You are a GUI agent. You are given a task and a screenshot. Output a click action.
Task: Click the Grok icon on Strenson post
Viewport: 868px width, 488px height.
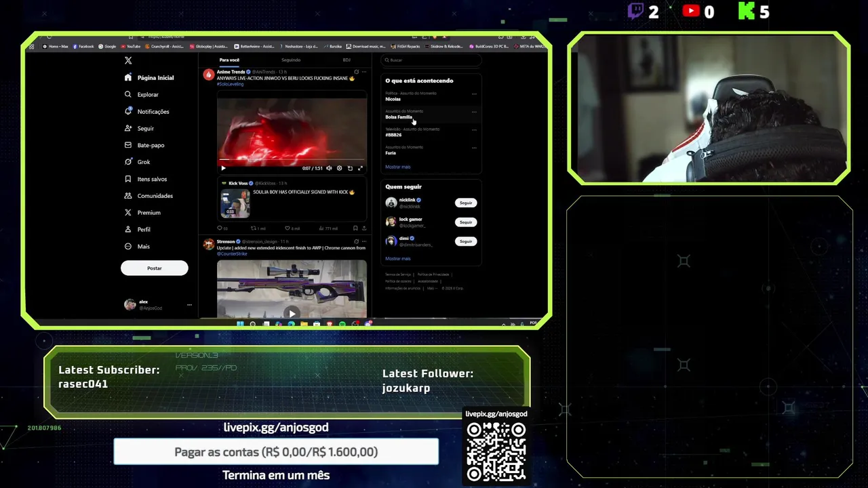click(x=356, y=241)
